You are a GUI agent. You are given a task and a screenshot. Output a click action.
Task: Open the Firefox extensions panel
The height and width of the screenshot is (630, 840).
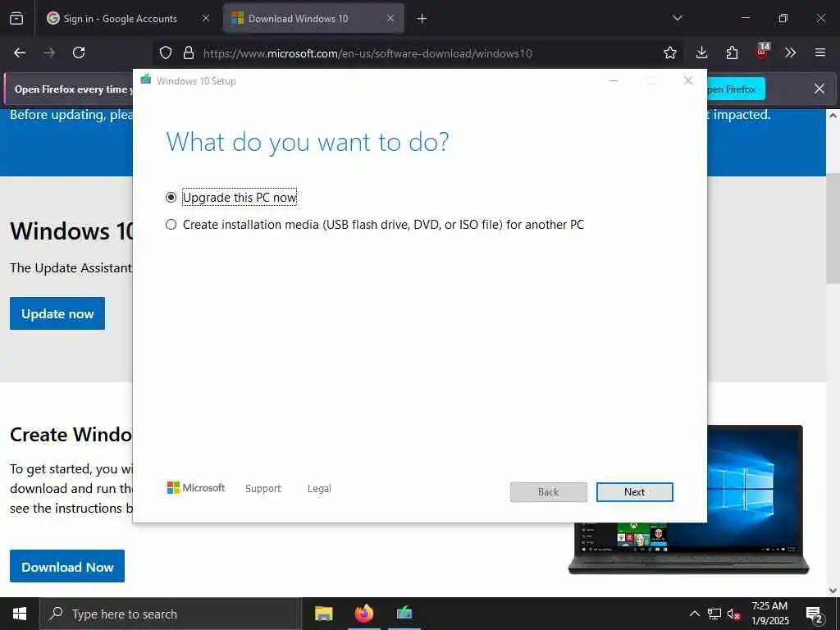[732, 52]
